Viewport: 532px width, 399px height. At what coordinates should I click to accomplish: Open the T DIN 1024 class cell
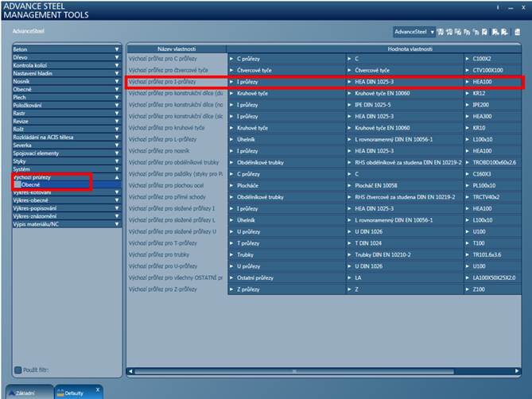pos(405,243)
